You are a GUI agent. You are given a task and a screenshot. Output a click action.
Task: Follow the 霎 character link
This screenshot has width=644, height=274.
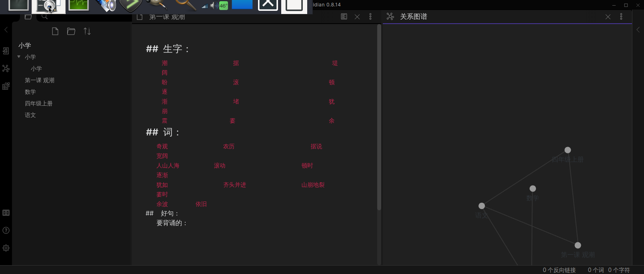[x=232, y=121]
